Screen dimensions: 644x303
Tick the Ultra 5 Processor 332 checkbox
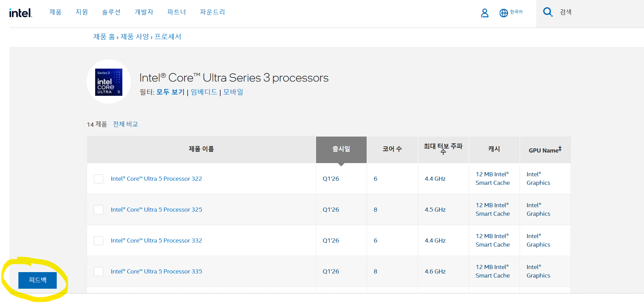99,240
